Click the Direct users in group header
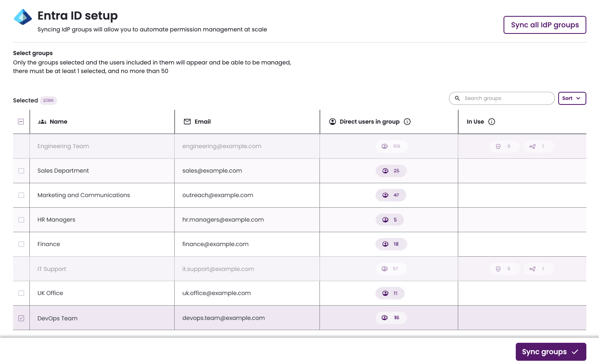The image size is (599, 364). pos(369,122)
